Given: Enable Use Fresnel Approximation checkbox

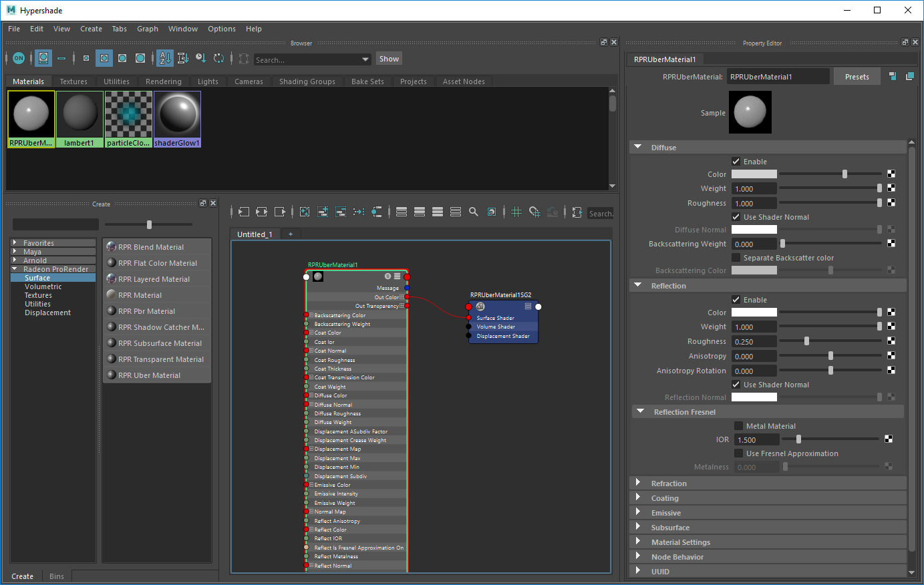Looking at the screenshot, I should click(x=738, y=453).
